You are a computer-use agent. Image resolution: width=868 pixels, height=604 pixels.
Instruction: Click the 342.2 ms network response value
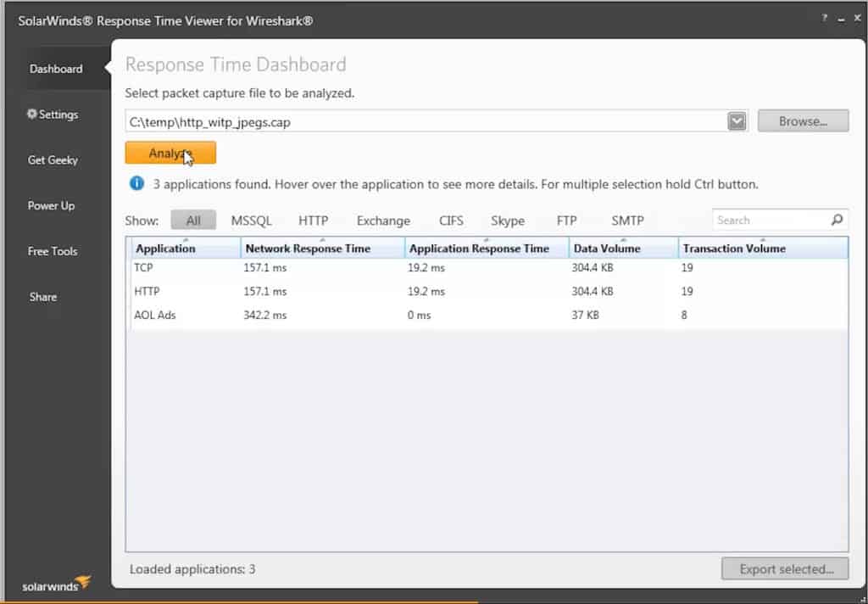[x=265, y=316]
